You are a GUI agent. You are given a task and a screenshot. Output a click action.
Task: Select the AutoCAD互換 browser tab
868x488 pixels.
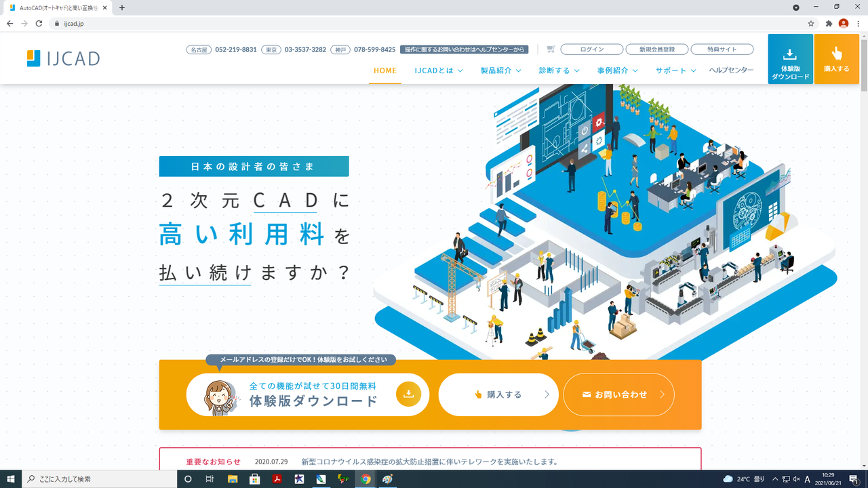pos(58,7)
